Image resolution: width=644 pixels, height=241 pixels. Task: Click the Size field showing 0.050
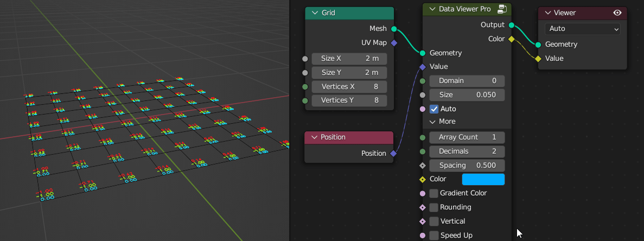tap(467, 95)
